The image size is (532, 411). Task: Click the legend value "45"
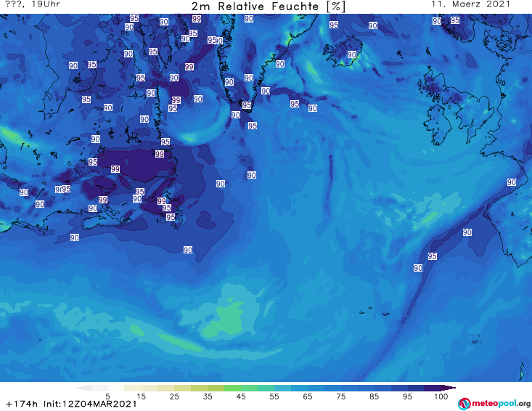tap(241, 396)
